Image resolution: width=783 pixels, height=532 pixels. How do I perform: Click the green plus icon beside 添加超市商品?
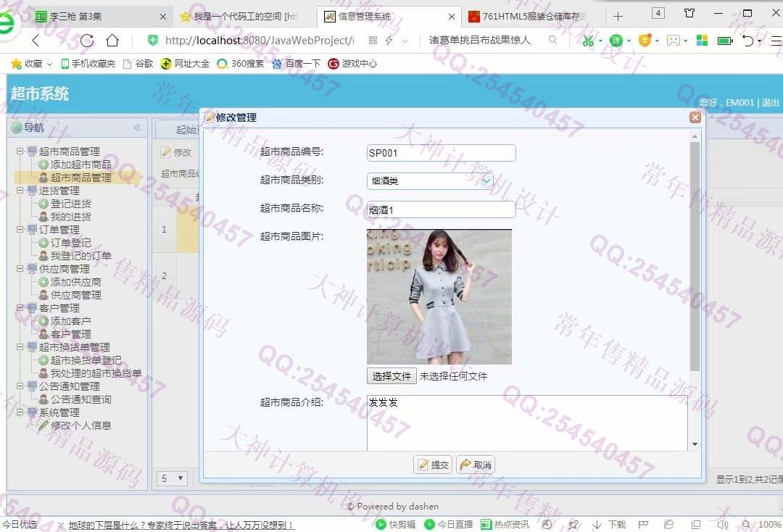[x=43, y=165]
